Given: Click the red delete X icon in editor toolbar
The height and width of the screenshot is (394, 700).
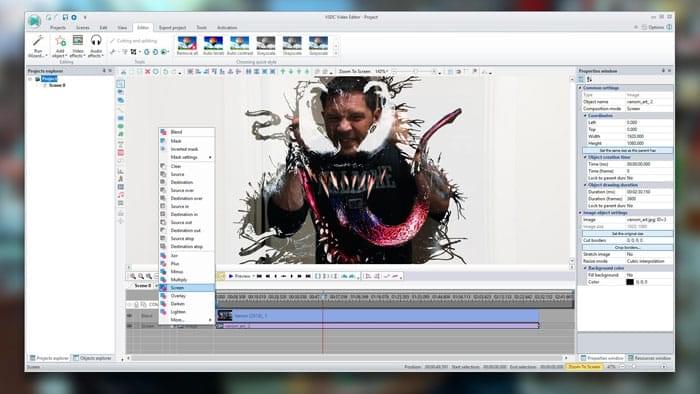Looking at the screenshot, I should click(x=147, y=71).
